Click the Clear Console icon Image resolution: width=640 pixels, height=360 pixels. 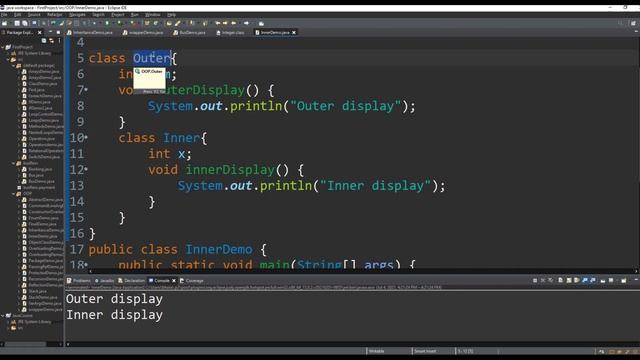[561, 280]
